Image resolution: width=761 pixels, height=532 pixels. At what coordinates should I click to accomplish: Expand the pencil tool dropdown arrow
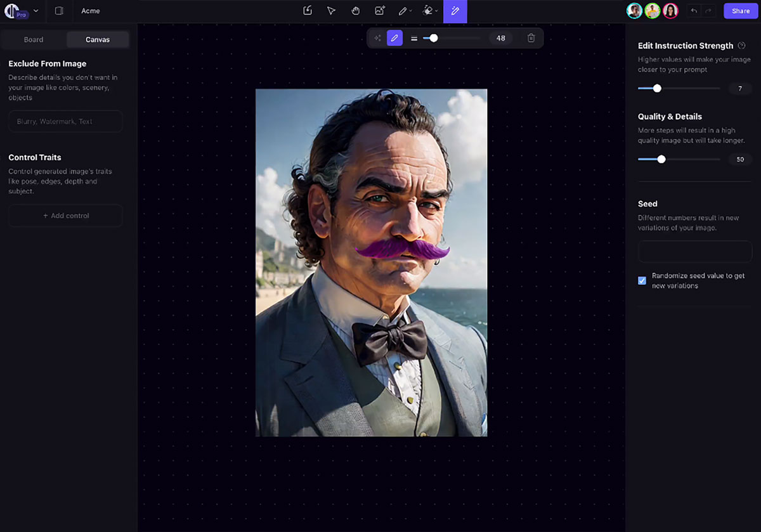(411, 11)
